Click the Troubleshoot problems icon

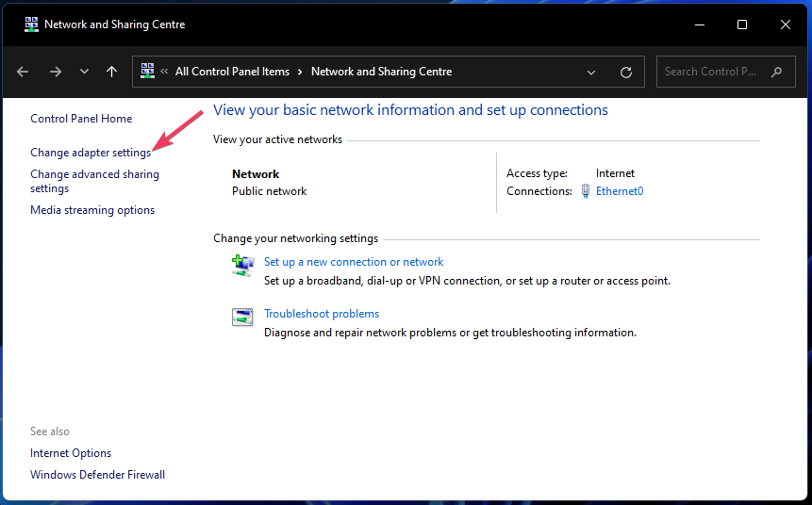(x=242, y=317)
